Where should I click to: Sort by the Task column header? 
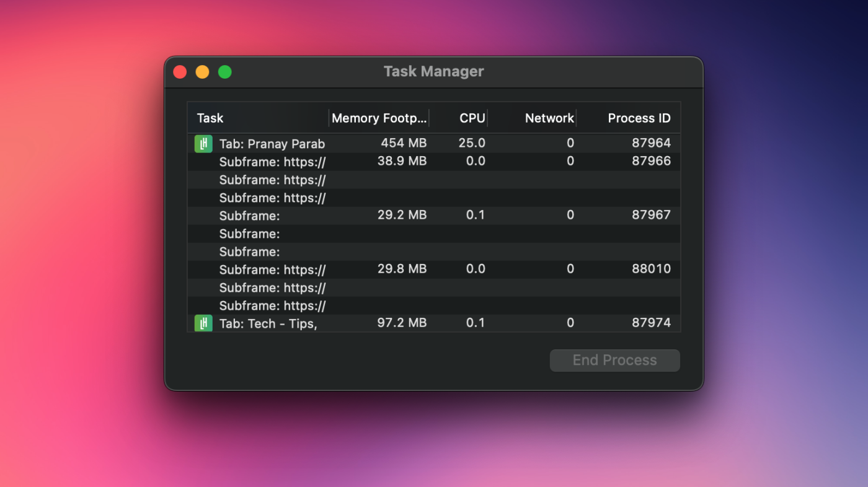tap(210, 118)
